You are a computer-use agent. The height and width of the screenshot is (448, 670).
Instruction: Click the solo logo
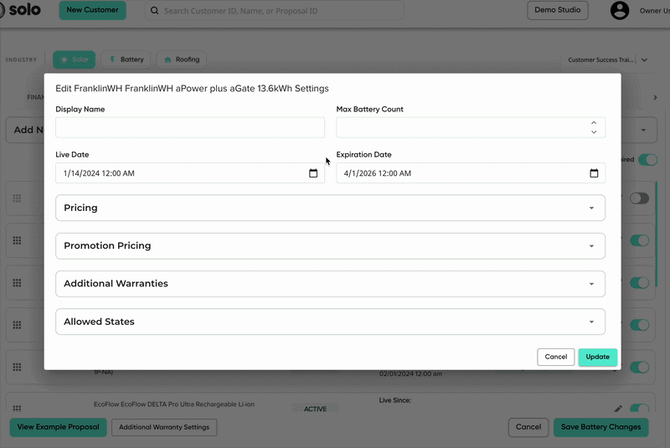20,10
